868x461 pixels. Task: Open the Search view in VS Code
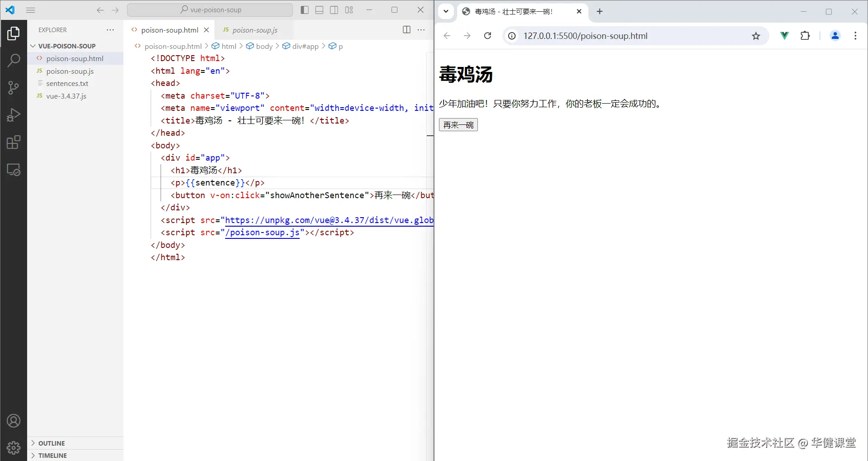tap(14, 60)
